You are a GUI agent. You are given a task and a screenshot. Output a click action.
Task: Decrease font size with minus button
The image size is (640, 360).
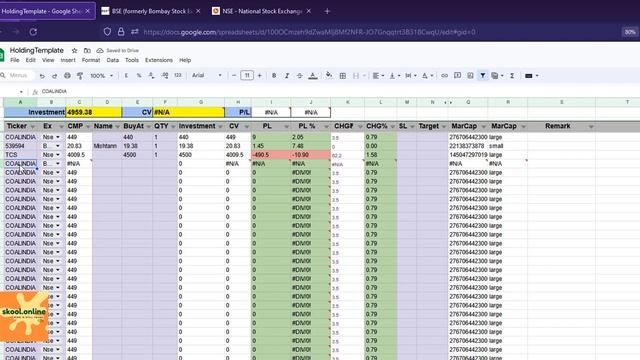pos(234,76)
